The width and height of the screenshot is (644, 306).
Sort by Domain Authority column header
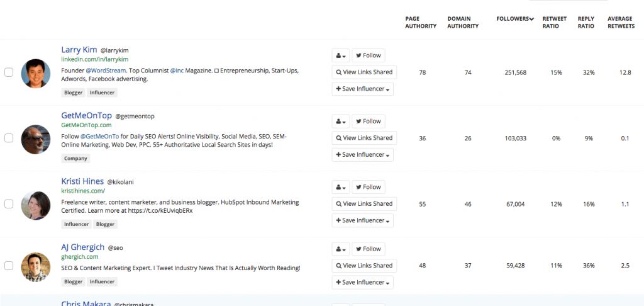463,23
